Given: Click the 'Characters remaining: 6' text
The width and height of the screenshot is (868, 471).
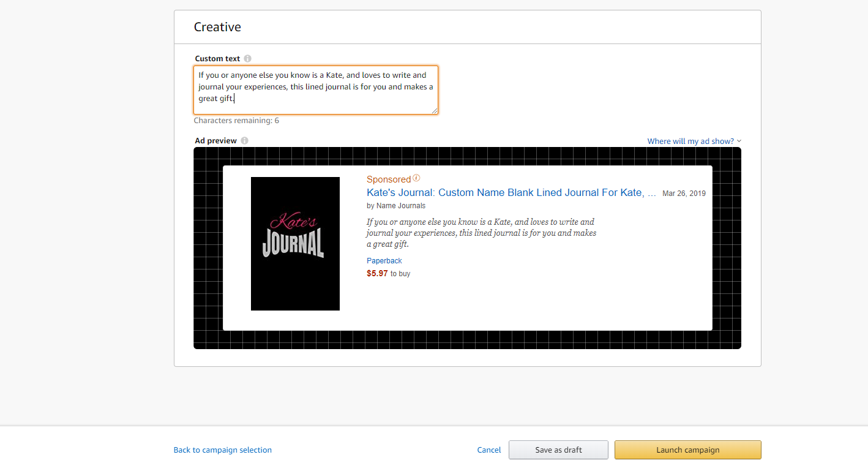Looking at the screenshot, I should [x=236, y=121].
